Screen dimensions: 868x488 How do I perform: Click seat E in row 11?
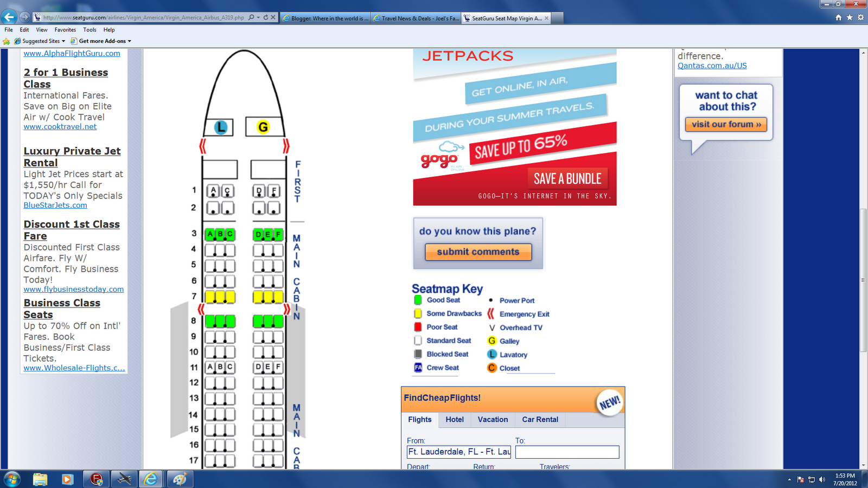[x=268, y=367]
